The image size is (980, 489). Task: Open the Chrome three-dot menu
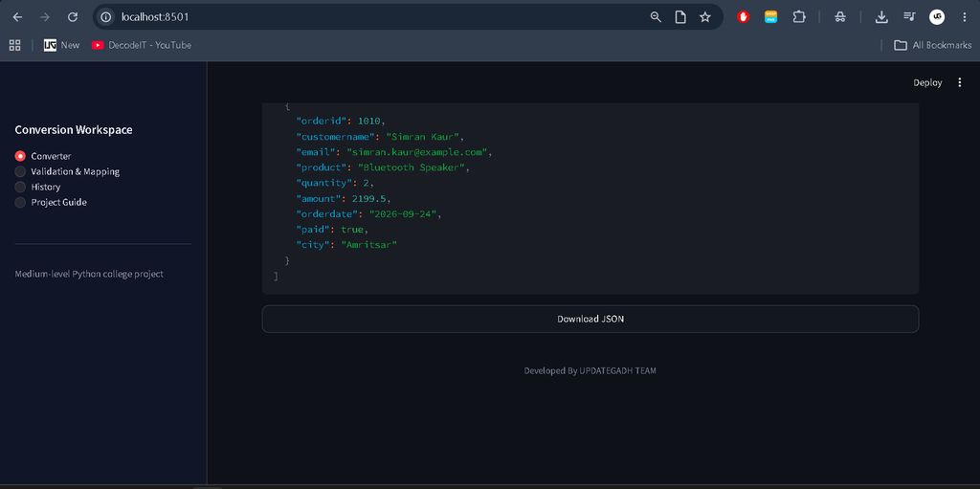[965, 17]
